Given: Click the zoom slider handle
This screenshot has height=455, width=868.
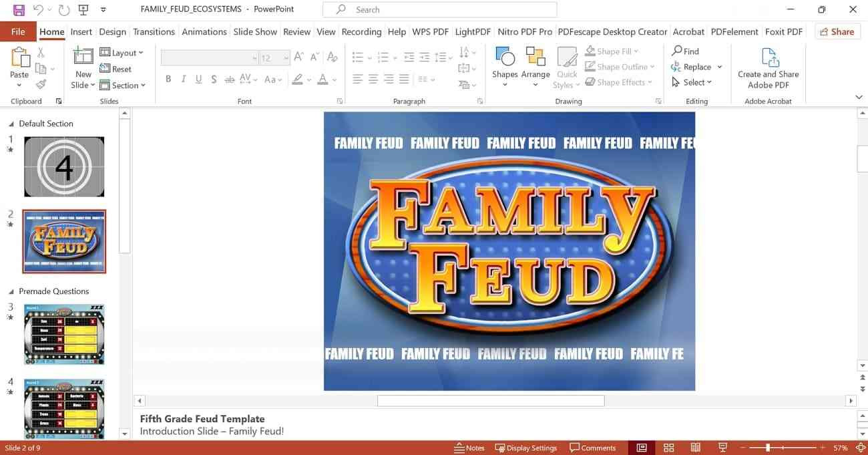Looking at the screenshot, I should coord(768,448).
